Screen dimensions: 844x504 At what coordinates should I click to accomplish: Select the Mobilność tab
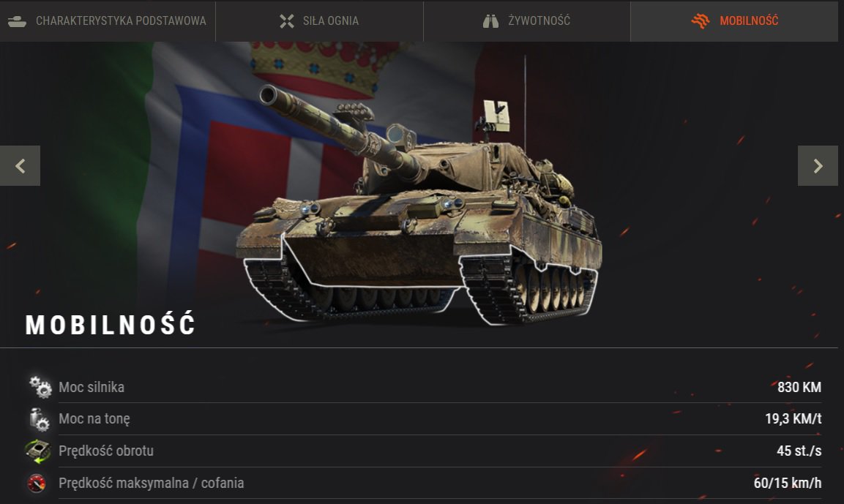coord(734,21)
